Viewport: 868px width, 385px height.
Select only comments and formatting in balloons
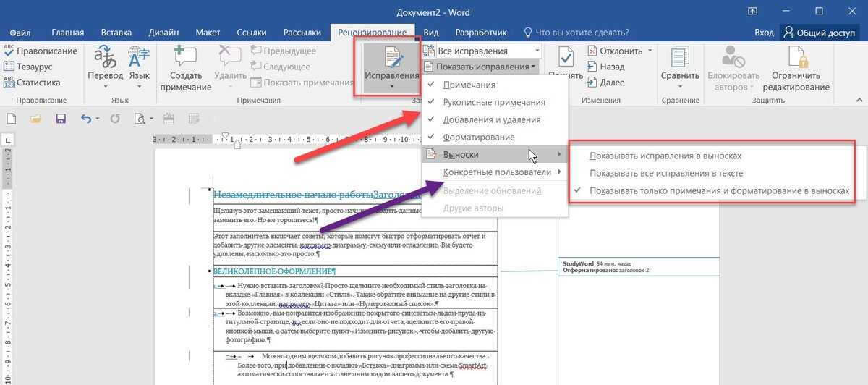719,191
